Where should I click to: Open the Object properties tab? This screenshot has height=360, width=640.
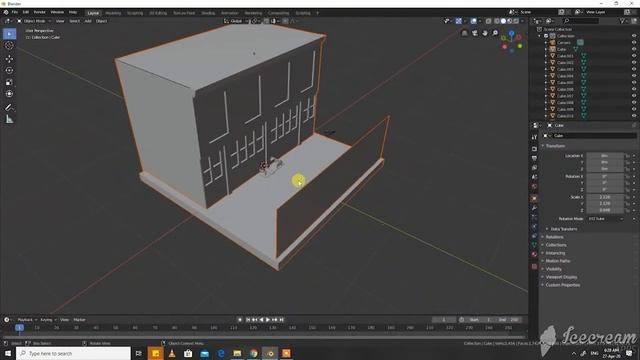coord(534,198)
